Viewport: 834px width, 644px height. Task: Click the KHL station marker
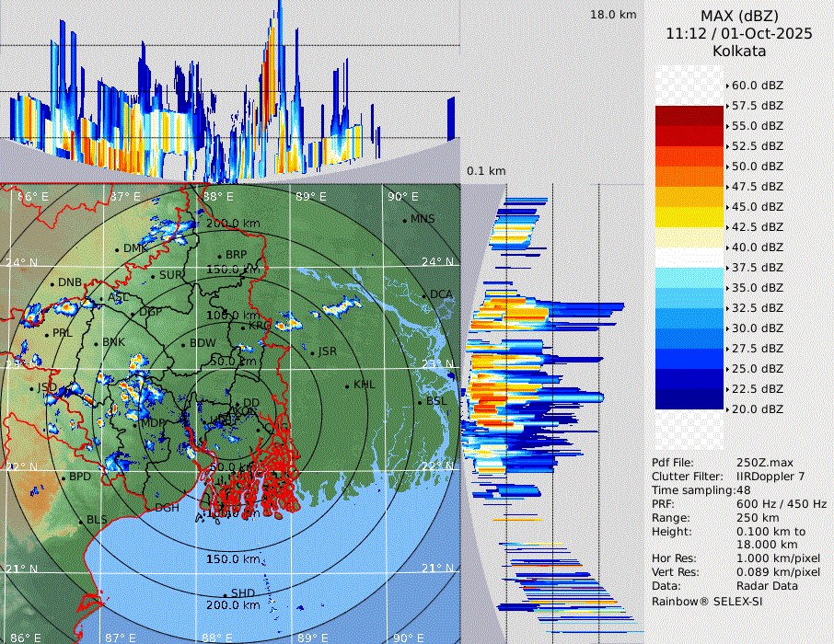click(347, 385)
